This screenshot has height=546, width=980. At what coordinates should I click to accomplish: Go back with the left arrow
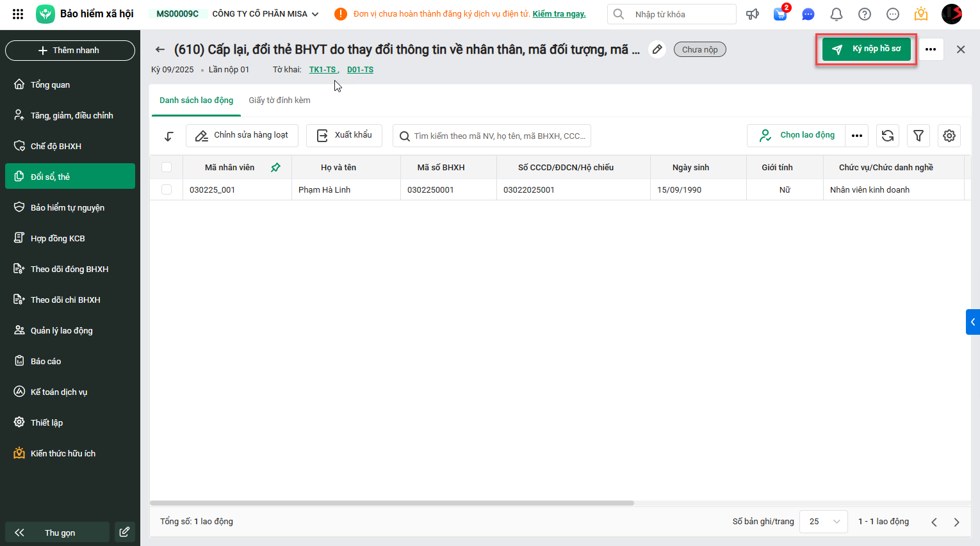[x=160, y=49]
